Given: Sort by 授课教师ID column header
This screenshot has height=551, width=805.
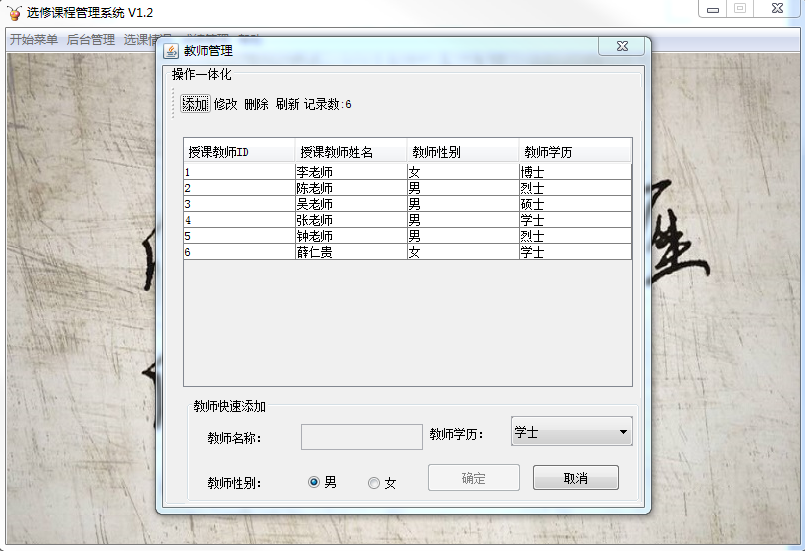Looking at the screenshot, I should (239, 152).
